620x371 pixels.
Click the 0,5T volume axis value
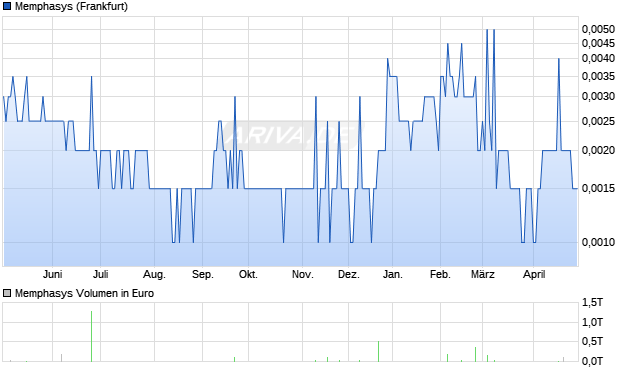[x=592, y=341]
